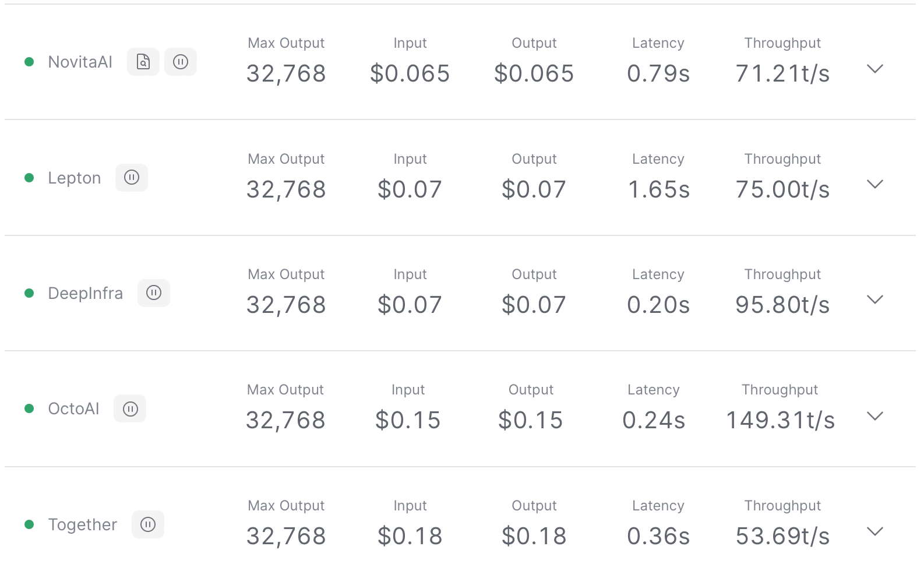Click the OctoAI provider name
Viewport: 924px width, 585px height.
click(x=73, y=409)
